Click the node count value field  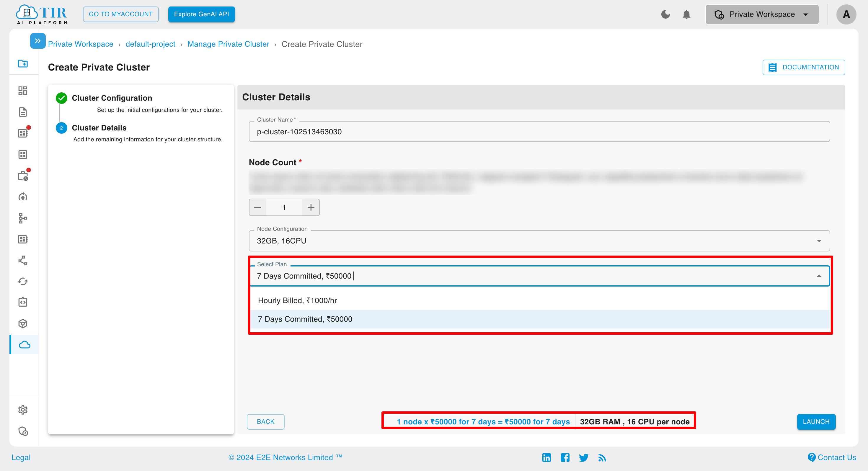284,207
